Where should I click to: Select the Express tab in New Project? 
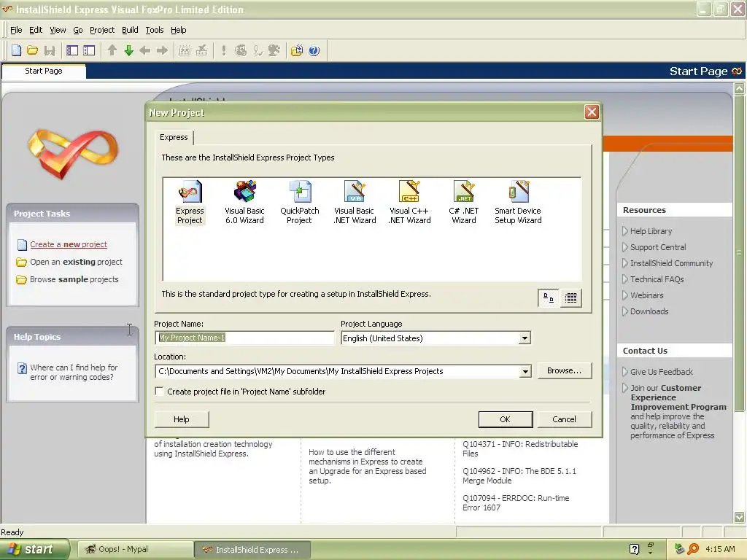pos(174,137)
